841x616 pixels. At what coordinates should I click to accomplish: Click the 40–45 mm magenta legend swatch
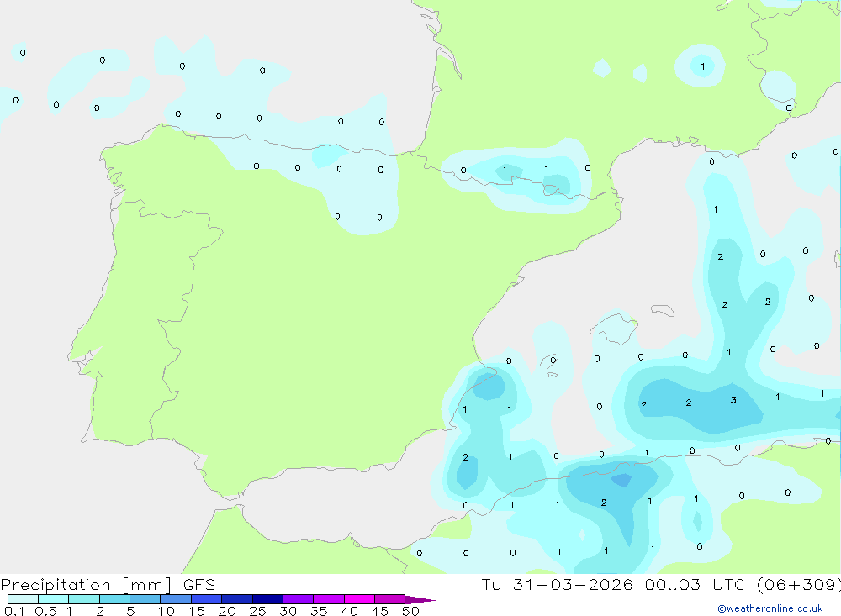pyautogui.click(x=359, y=599)
